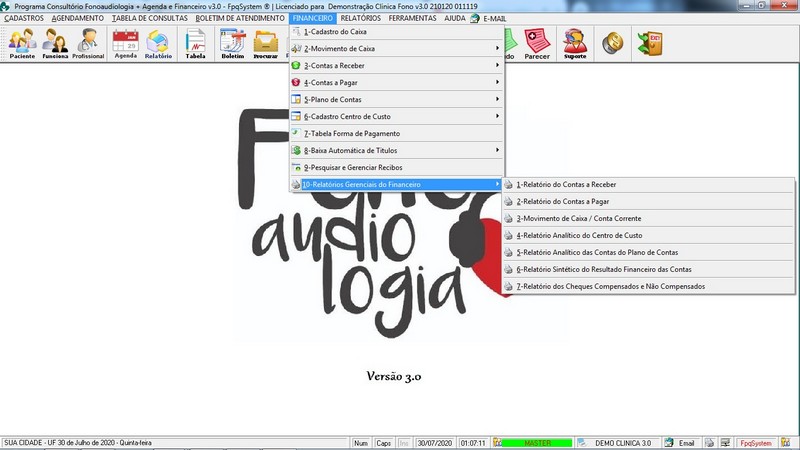Select 9-Pesquisar e Gerenciar Recibos
Image resolution: width=800 pixels, height=450 pixels.
(x=397, y=167)
